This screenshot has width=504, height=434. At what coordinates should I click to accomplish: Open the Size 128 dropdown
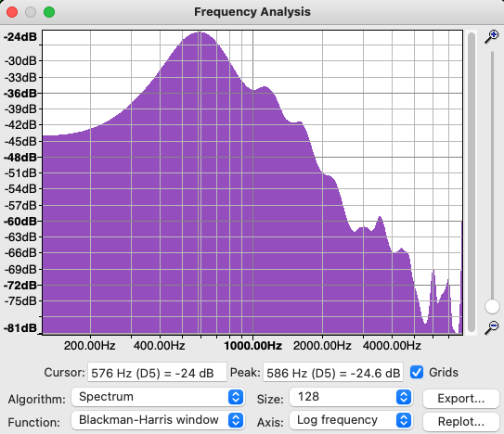pyautogui.click(x=351, y=397)
